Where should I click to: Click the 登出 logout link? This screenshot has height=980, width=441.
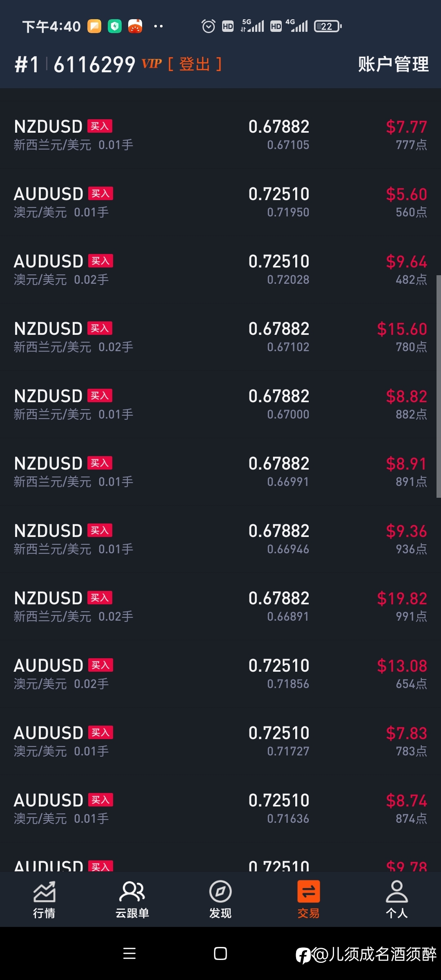195,64
